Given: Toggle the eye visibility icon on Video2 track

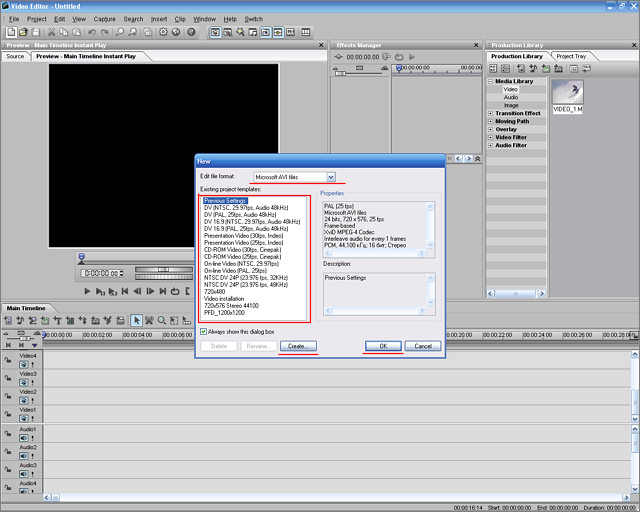Looking at the screenshot, I should point(24,401).
